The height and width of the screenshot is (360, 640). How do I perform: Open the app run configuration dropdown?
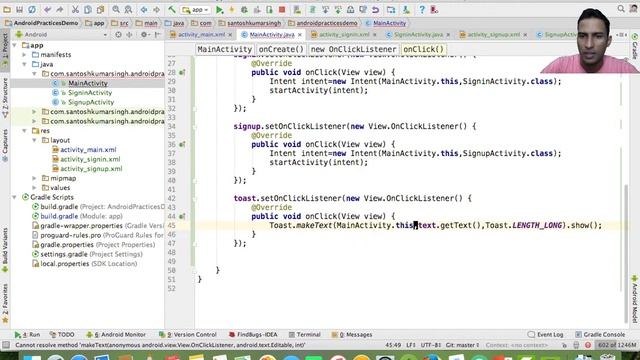[x=196, y=9]
